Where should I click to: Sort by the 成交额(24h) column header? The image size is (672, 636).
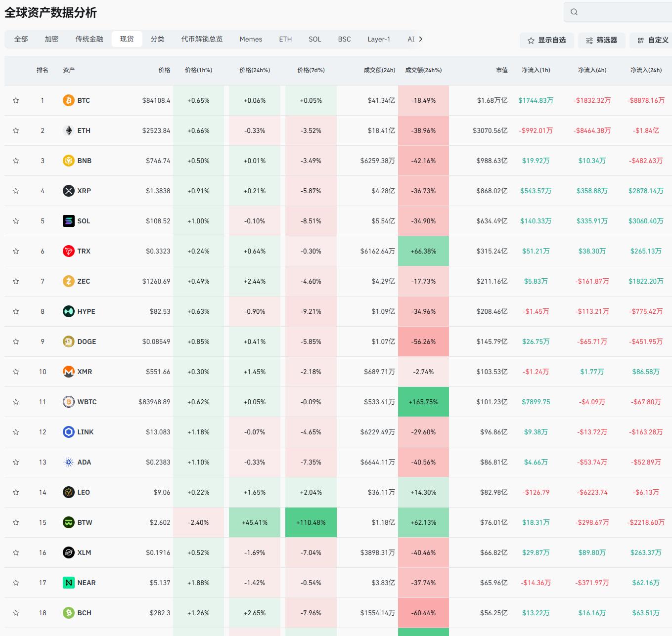pyautogui.click(x=379, y=70)
